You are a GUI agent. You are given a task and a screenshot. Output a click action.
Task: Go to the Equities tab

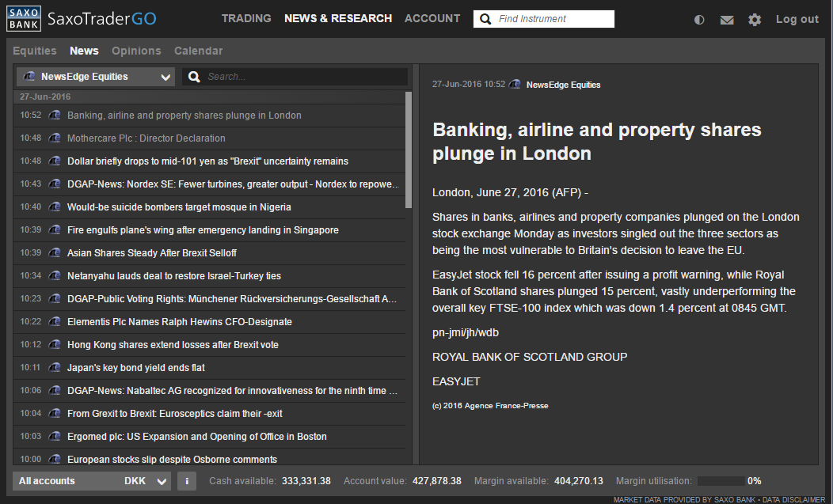pyautogui.click(x=35, y=51)
